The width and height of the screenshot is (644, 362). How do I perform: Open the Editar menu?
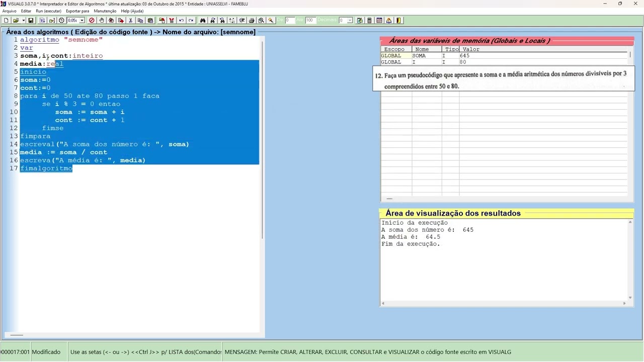(26, 11)
